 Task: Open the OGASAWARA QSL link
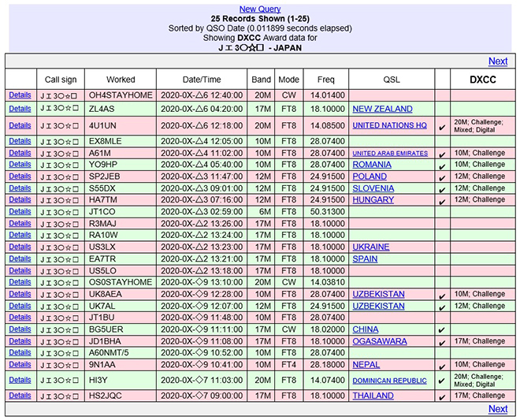380,341
